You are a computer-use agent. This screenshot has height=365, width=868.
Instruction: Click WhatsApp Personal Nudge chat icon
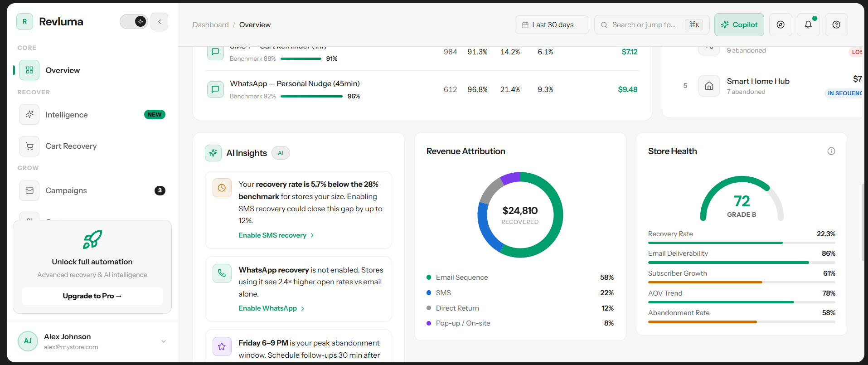pos(215,89)
